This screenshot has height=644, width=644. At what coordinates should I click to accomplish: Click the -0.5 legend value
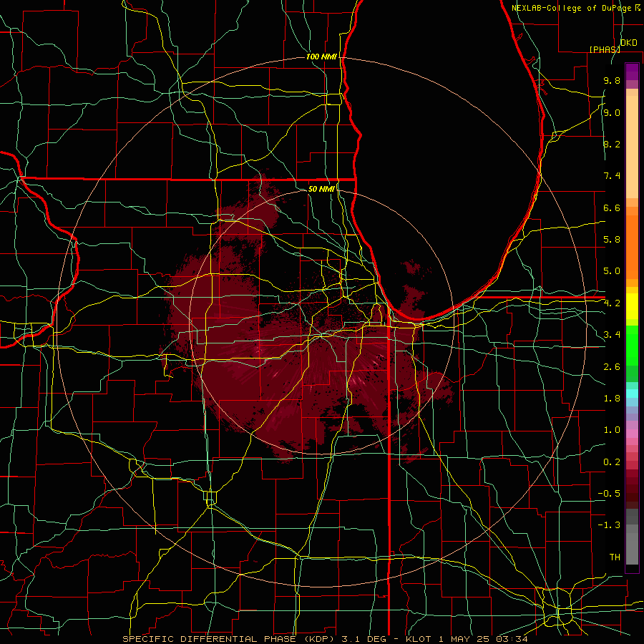[x=609, y=494]
